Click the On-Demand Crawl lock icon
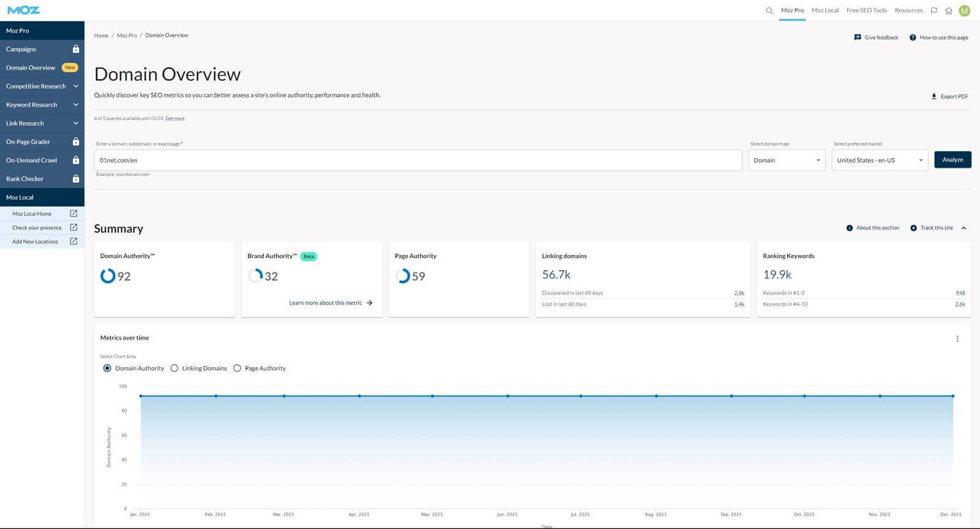 (x=76, y=160)
